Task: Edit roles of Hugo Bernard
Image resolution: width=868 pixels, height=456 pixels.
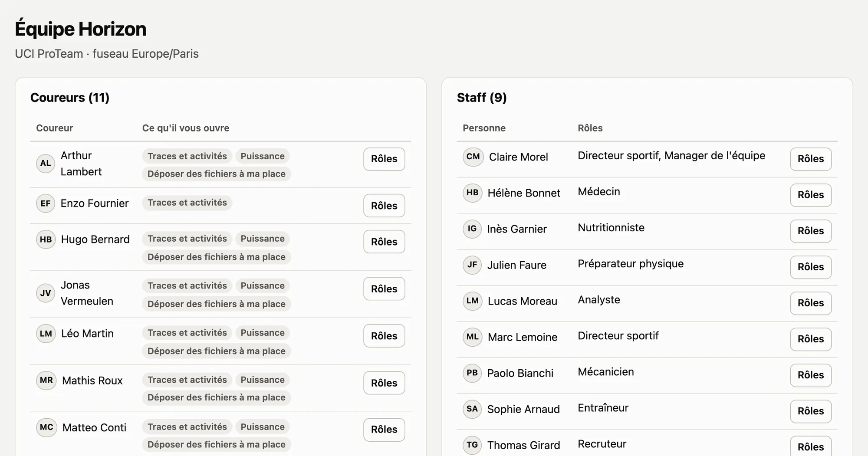Action: [384, 242]
